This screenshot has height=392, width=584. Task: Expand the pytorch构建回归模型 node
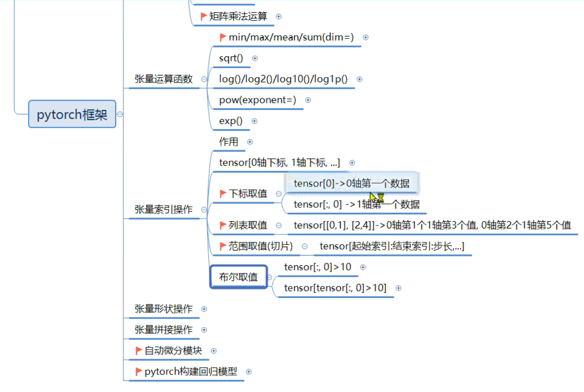pyautogui.click(x=249, y=372)
